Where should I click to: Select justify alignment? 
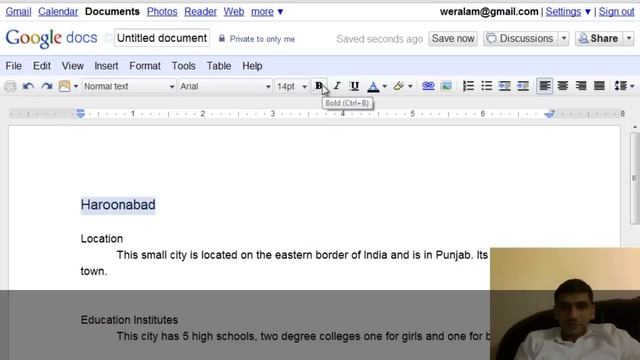pyautogui.click(x=599, y=86)
